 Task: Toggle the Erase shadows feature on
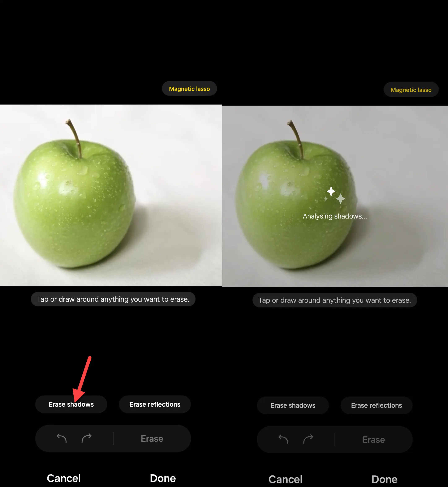pos(71,404)
